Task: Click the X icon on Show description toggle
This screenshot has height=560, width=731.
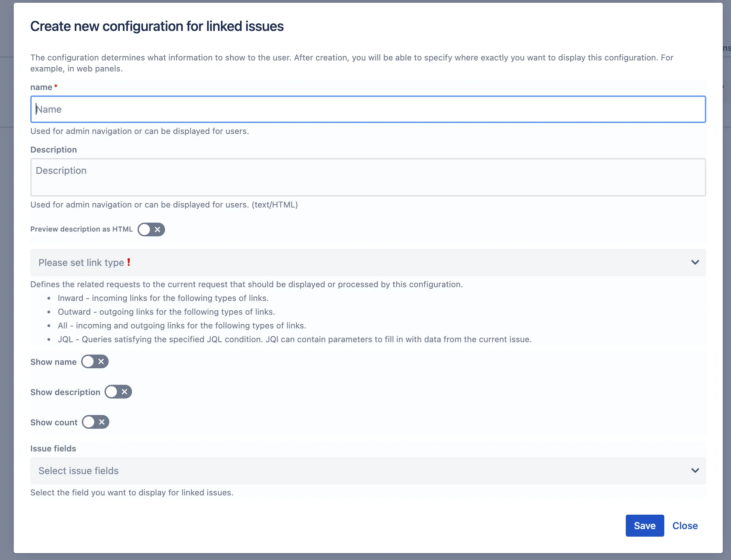Action: (124, 392)
